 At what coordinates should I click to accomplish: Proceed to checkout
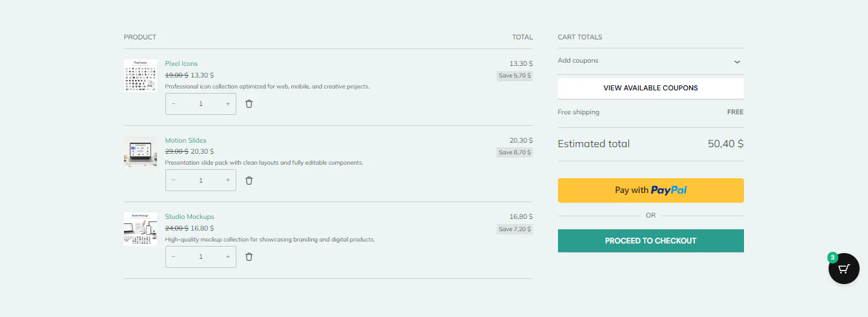click(651, 241)
